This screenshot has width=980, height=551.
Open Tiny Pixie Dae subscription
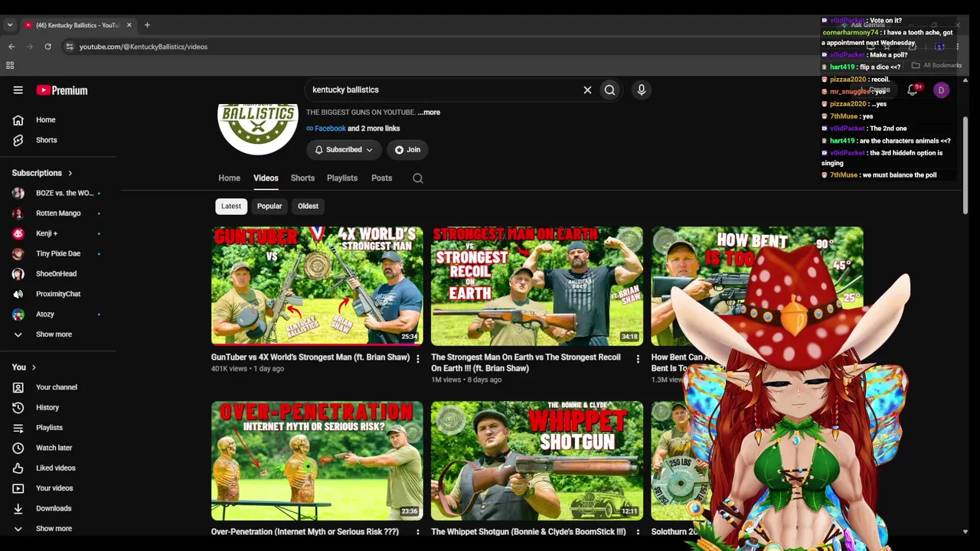coord(57,253)
